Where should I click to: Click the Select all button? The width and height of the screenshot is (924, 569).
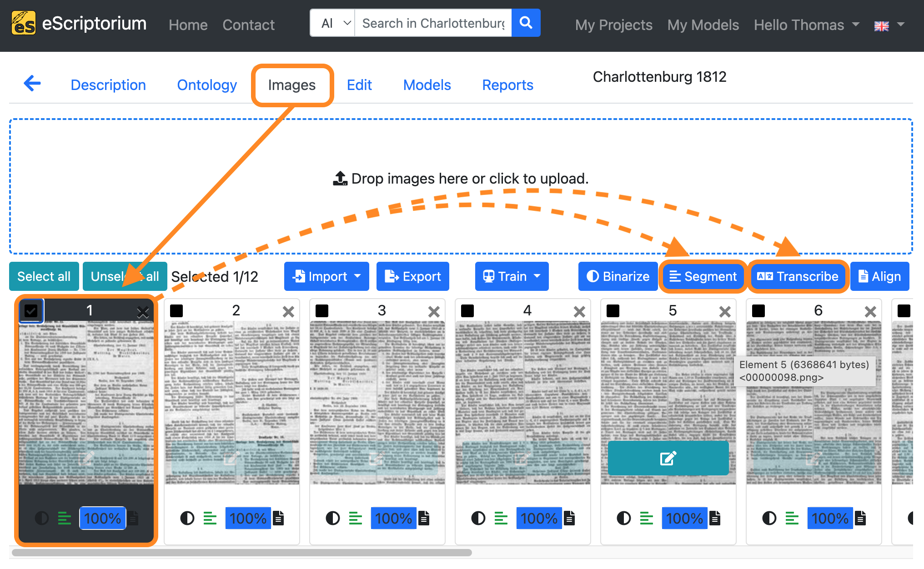pos(44,276)
